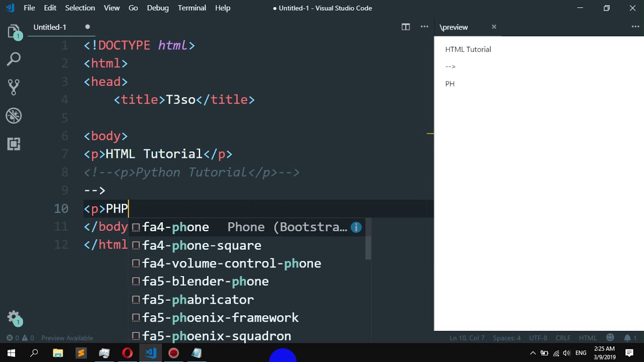Open notifications bell in status bar
644x362 pixels.
(630, 338)
